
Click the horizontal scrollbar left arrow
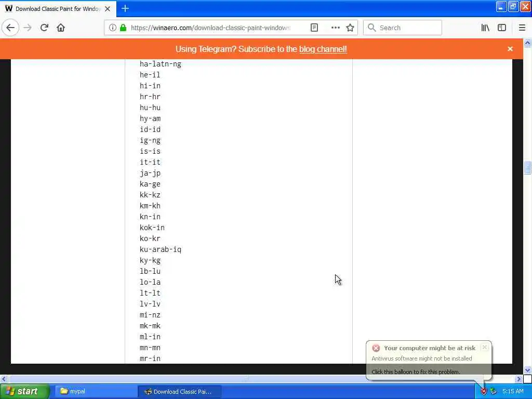pyautogui.click(x=4, y=379)
